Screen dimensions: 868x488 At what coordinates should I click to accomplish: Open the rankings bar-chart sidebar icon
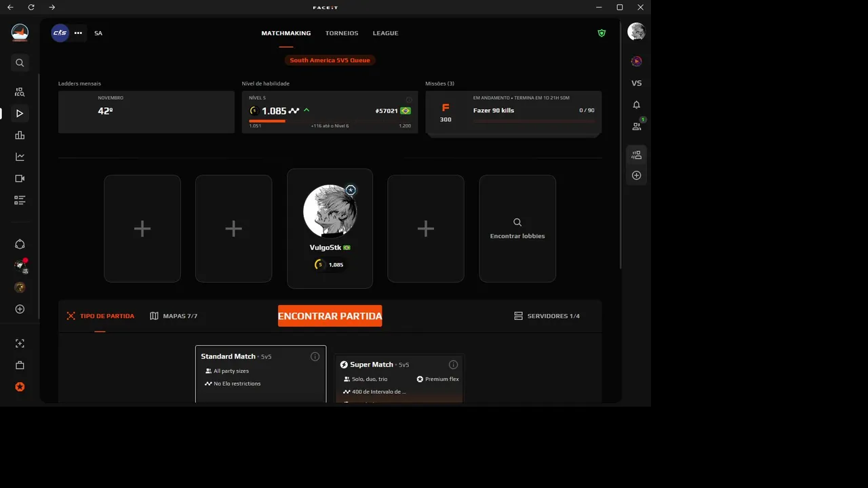(x=20, y=135)
